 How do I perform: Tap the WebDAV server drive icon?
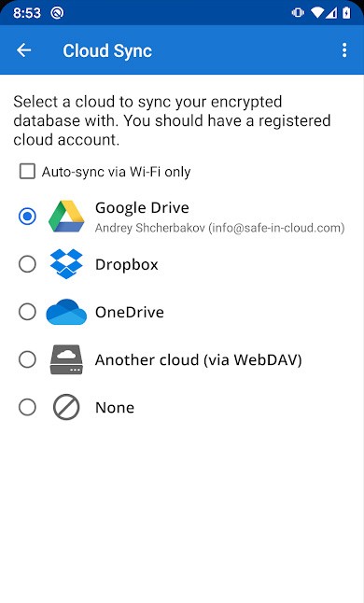66,359
